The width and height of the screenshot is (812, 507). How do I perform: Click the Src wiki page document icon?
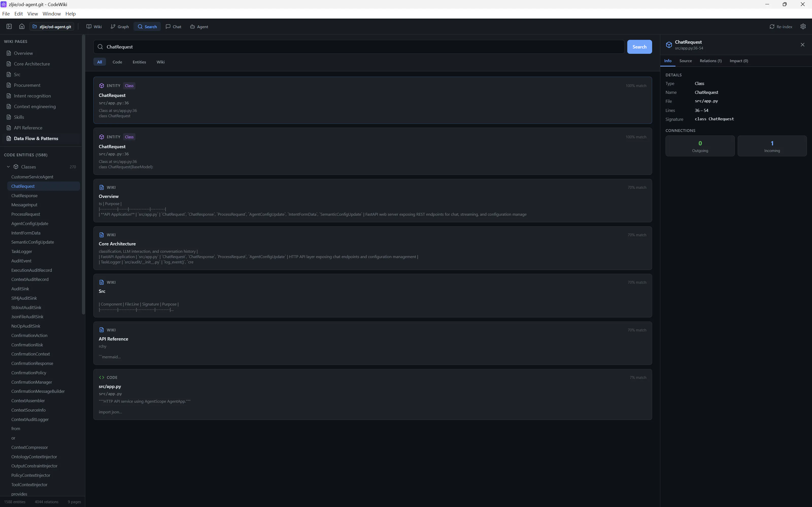[x=9, y=74]
